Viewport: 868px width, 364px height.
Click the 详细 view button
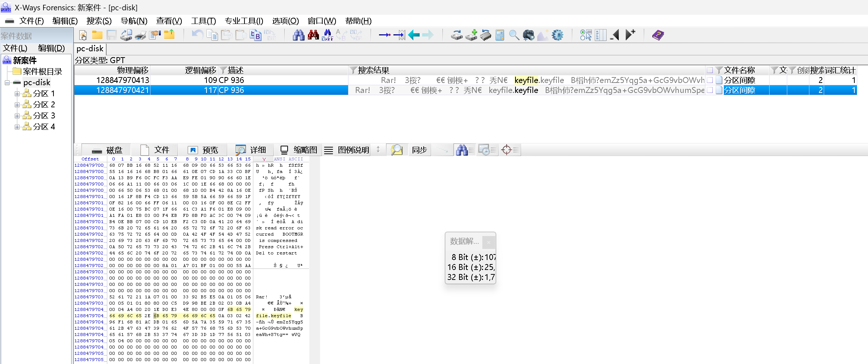click(x=251, y=150)
